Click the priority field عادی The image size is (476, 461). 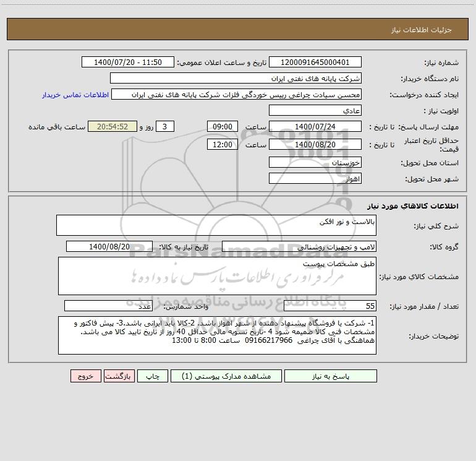click(x=315, y=110)
